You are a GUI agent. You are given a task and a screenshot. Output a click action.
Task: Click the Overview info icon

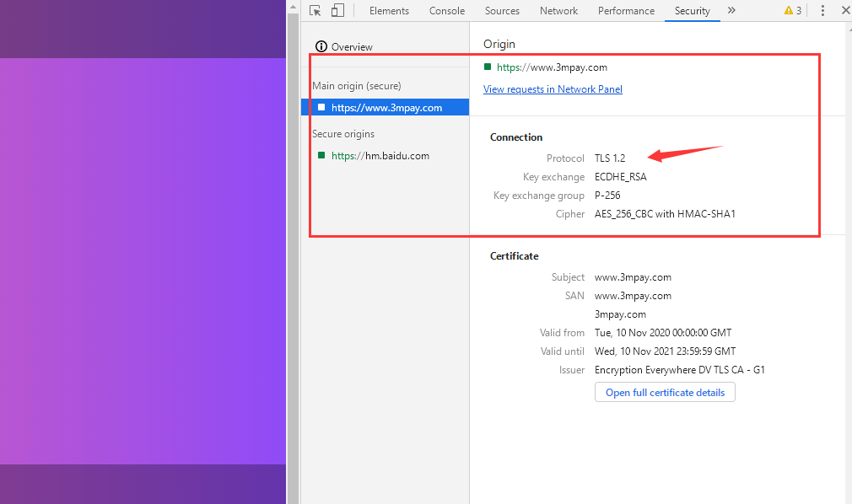pos(321,46)
